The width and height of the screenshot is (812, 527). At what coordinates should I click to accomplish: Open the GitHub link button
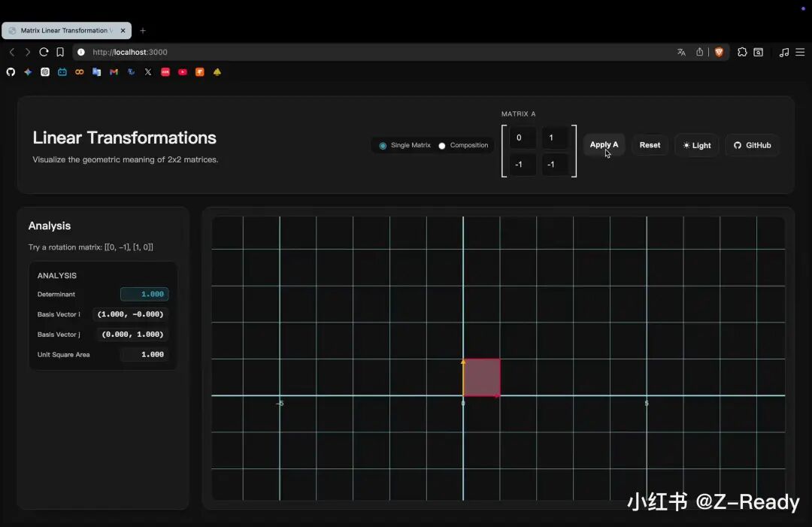(752, 145)
